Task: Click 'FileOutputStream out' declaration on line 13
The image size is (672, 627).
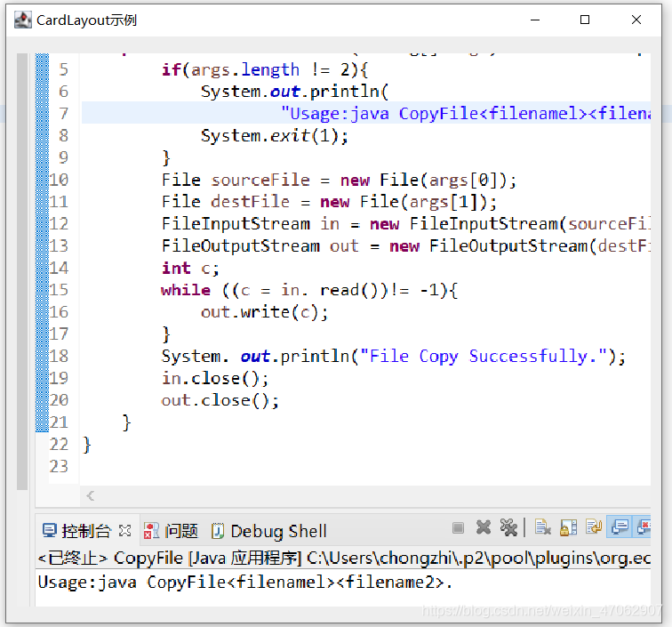Action: tap(260, 246)
